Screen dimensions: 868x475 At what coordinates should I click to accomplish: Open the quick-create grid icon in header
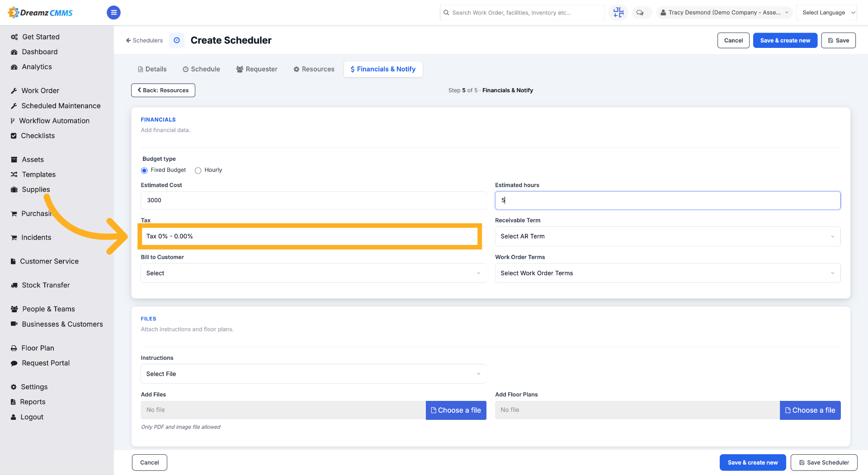point(618,13)
